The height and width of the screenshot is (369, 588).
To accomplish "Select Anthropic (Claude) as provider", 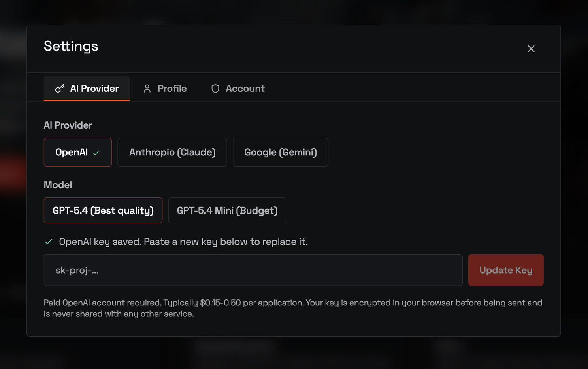I will pyautogui.click(x=172, y=152).
